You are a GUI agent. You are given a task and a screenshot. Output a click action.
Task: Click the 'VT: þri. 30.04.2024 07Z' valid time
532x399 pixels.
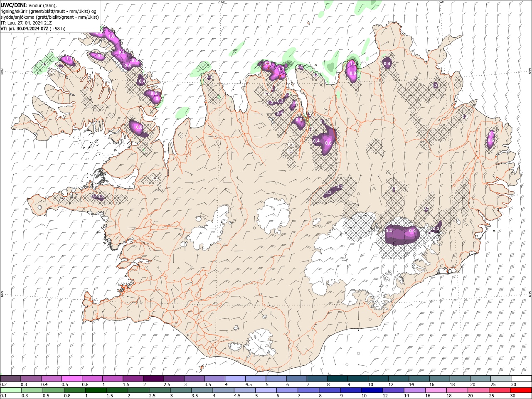click(25, 29)
